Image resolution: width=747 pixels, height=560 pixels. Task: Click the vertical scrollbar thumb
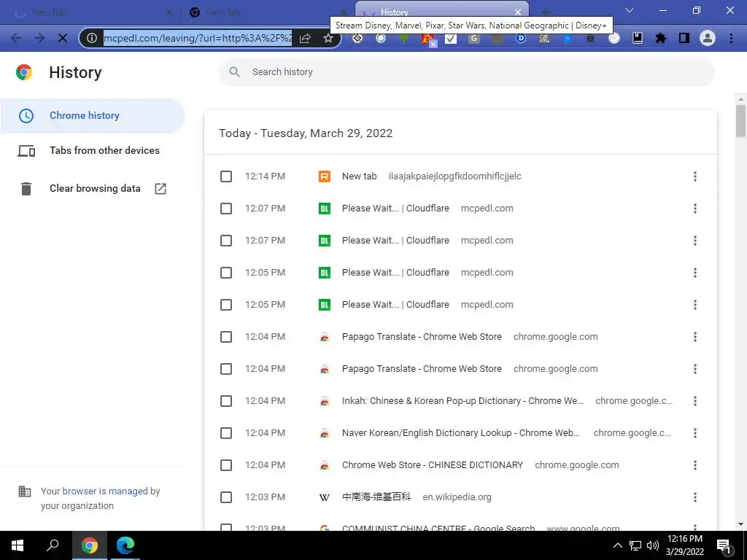740,121
